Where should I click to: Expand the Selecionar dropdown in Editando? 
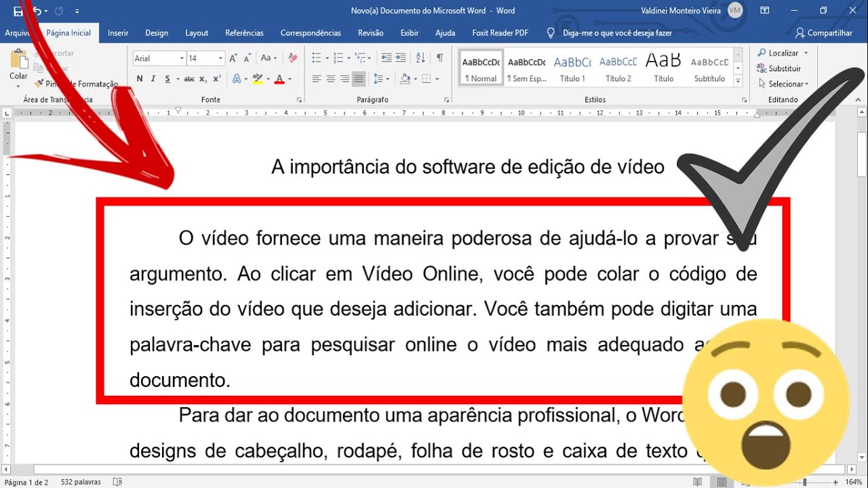[x=787, y=84]
